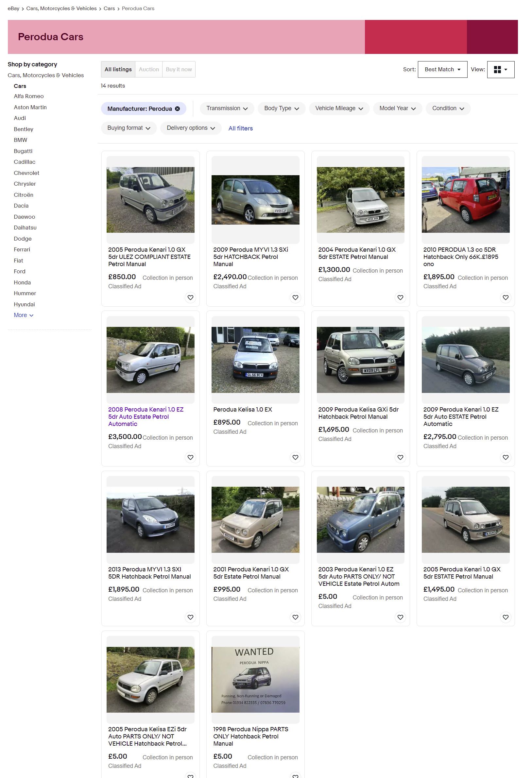Open the Audi category

click(20, 118)
